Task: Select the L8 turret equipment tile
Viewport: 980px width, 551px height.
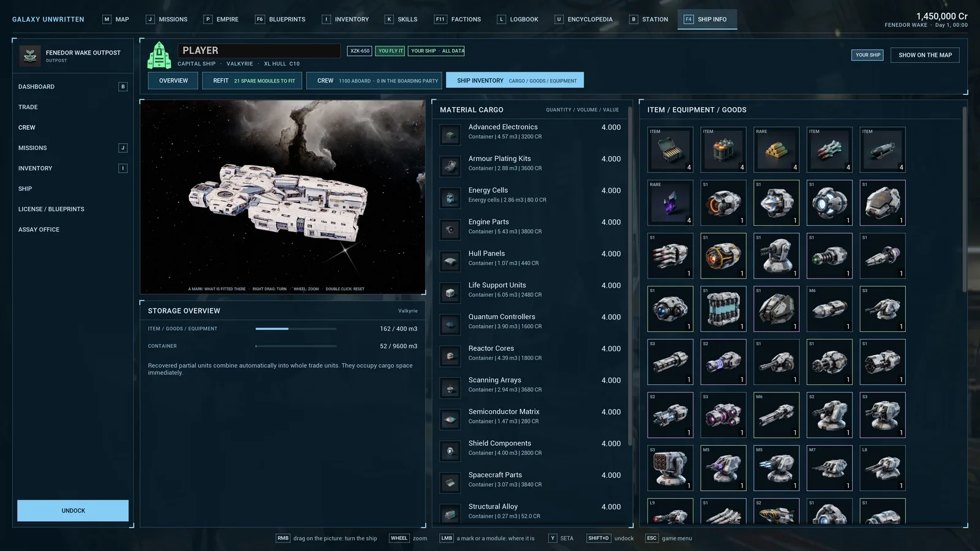Action: [x=883, y=468]
